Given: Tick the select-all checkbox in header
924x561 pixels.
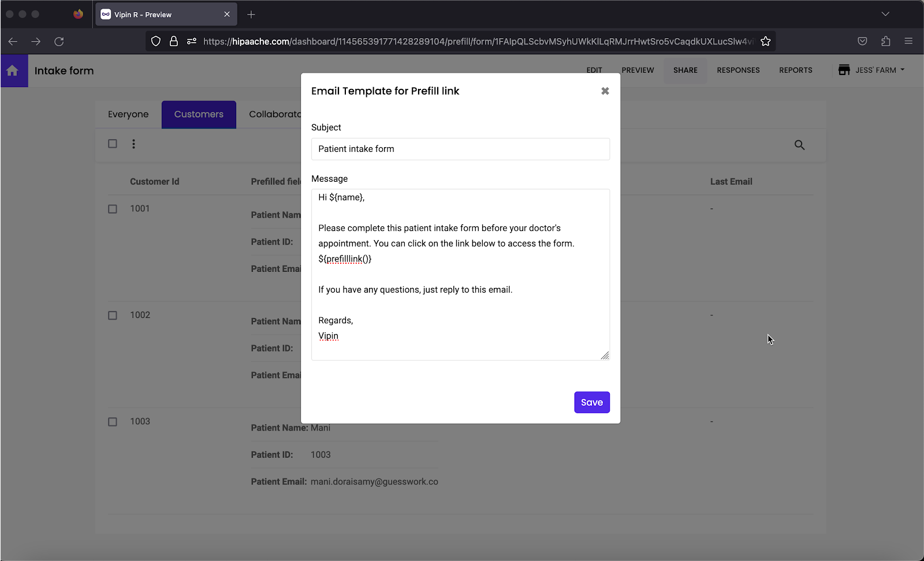Looking at the screenshot, I should pyautogui.click(x=113, y=144).
